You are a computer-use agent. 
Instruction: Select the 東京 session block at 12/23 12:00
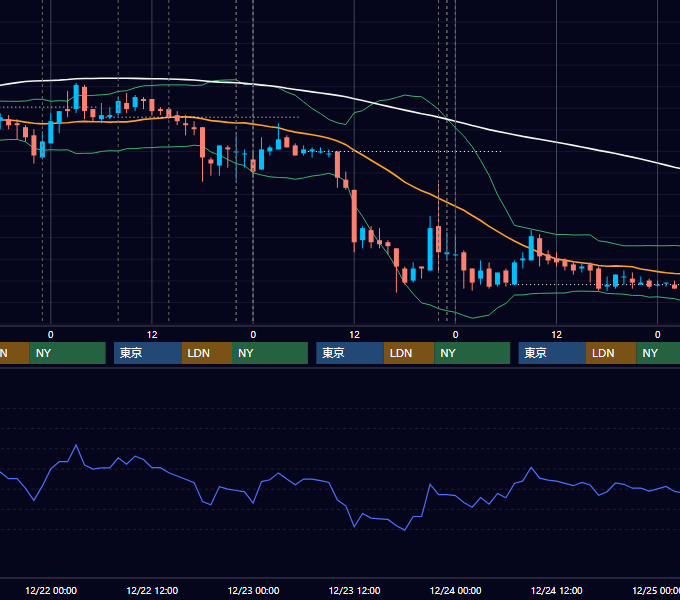coord(350,353)
